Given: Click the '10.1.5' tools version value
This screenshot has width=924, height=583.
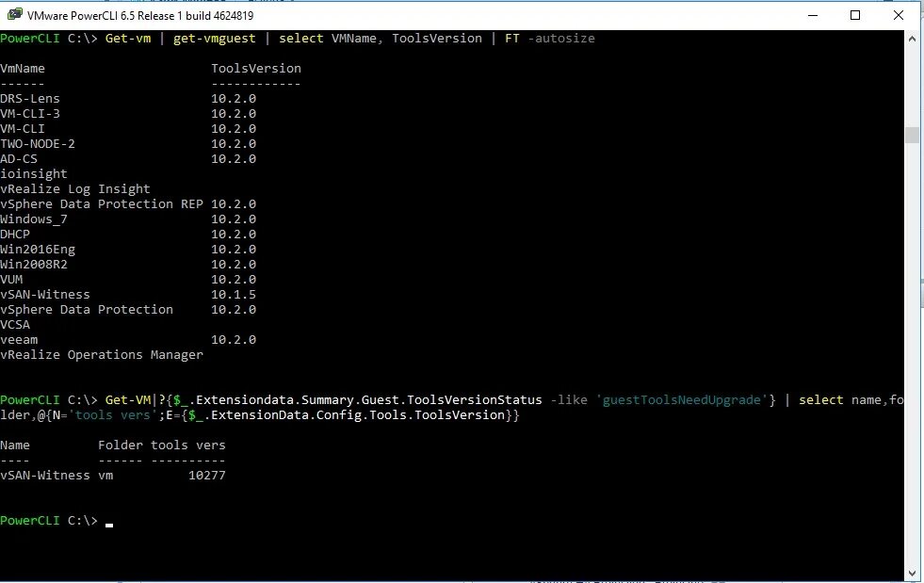Looking at the screenshot, I should [x=234, y=295].
